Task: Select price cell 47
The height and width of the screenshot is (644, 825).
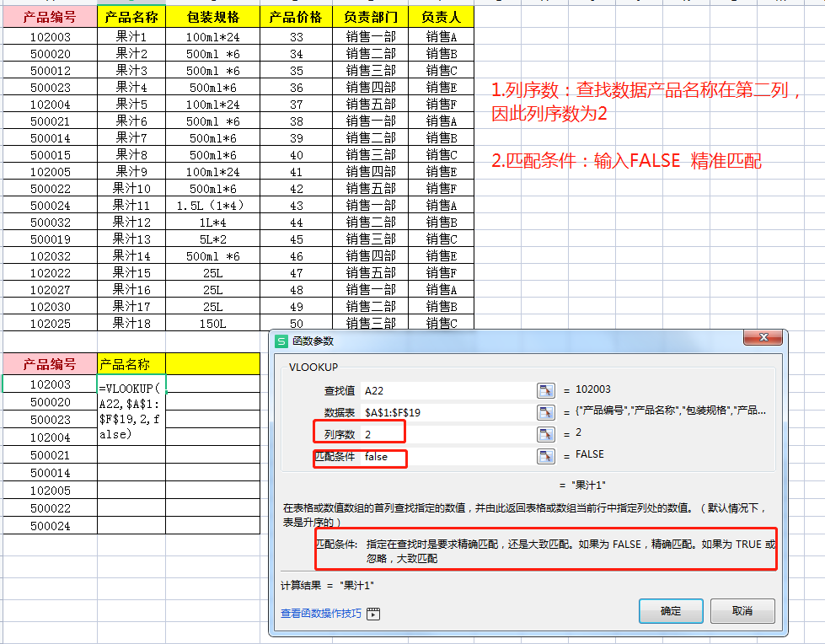Action: tap(297, 272)
